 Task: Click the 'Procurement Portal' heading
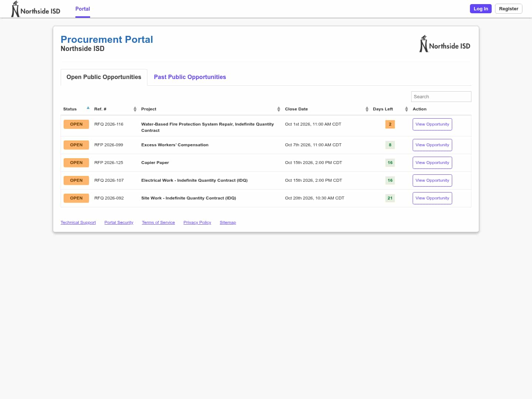coord(107,40)
